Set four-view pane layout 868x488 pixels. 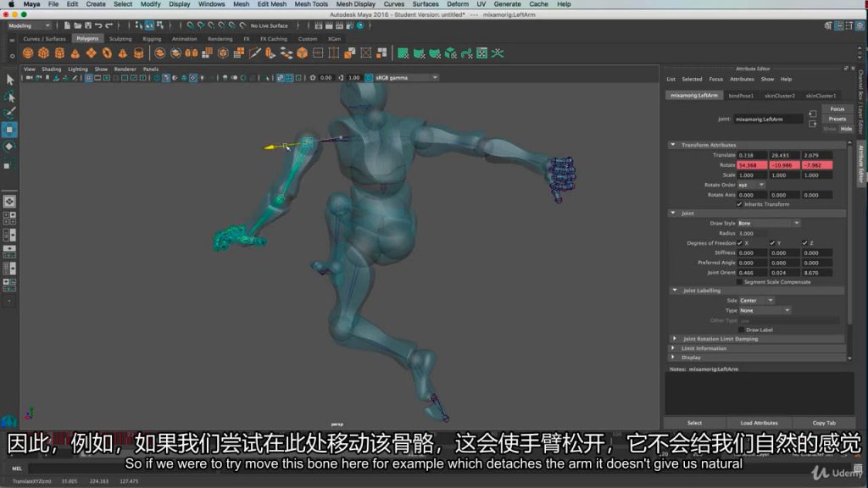tap(9, 218)
